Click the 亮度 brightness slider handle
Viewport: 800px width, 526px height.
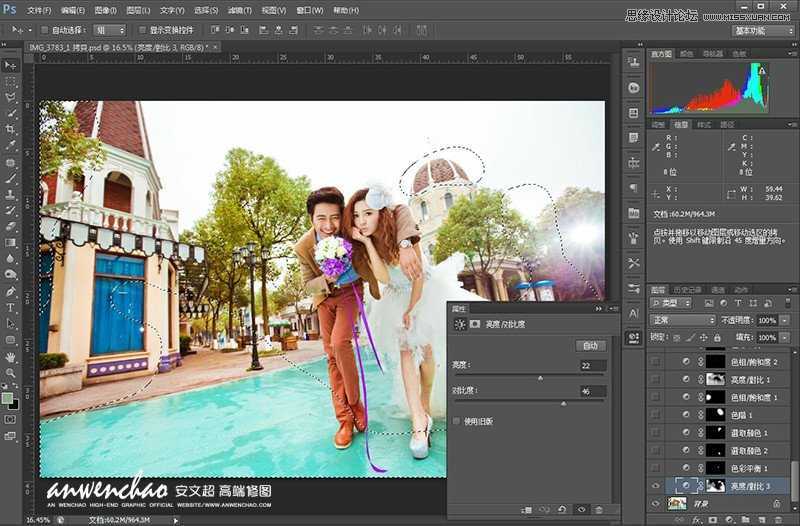540,378
